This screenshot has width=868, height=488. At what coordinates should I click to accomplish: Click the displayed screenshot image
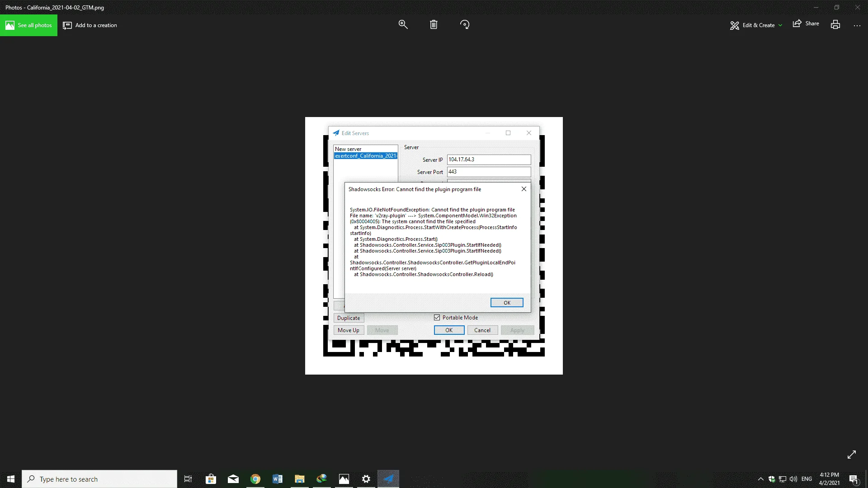434,246
